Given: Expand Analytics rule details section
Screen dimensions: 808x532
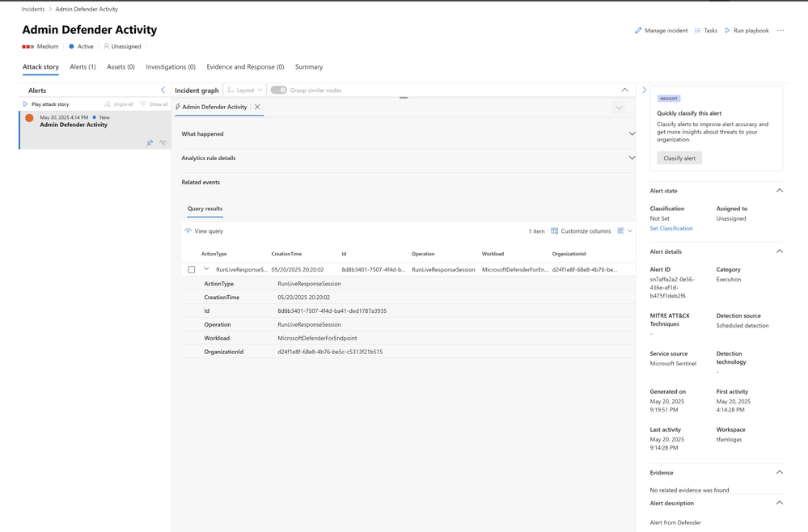Looking at the screenshot, I should (632, 158).
